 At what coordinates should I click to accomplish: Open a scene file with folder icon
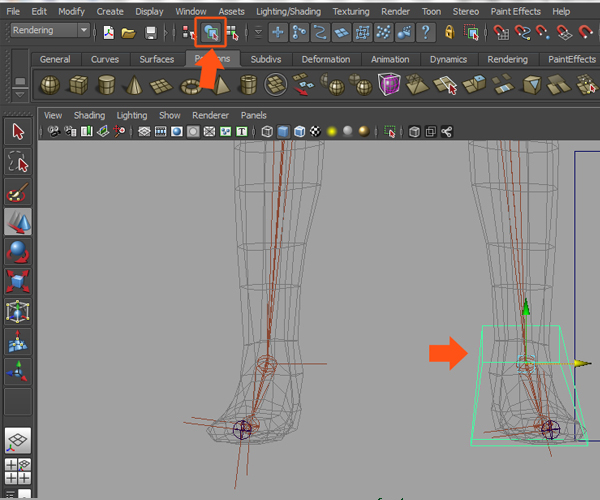click(128, 33)
